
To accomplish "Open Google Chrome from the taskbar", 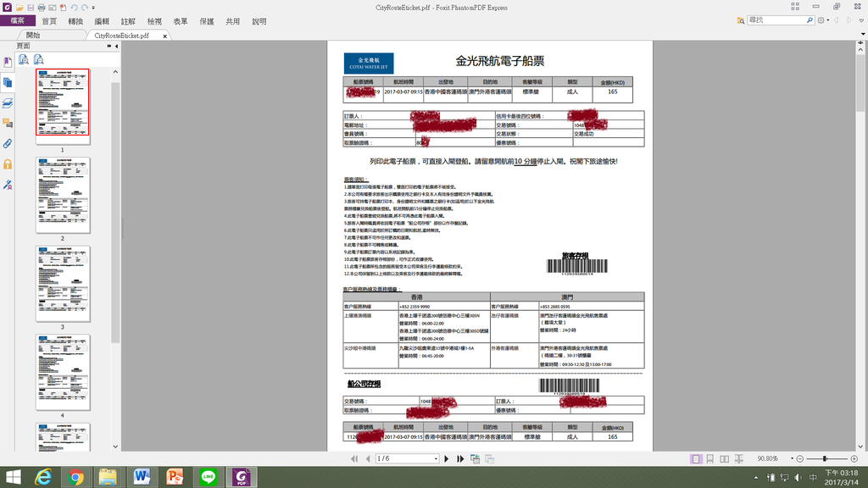I will tap(75, 477).
